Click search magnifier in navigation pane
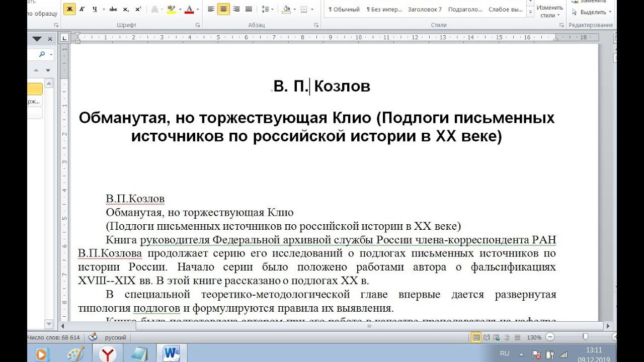The width and height of the screenshot is (644, 362). pyautogui.click(x=42, y=54)
